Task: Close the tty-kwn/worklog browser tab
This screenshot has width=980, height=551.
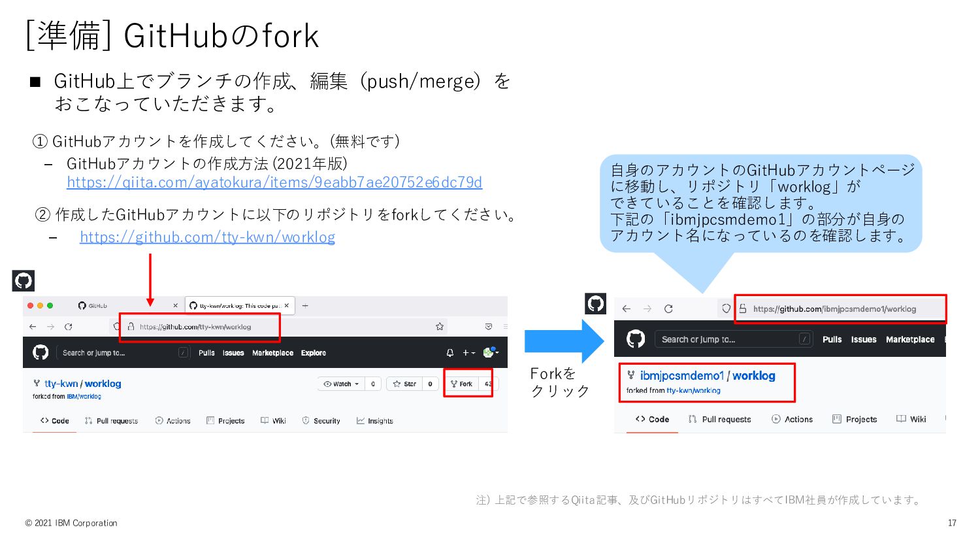Action: tap(286, 305)
